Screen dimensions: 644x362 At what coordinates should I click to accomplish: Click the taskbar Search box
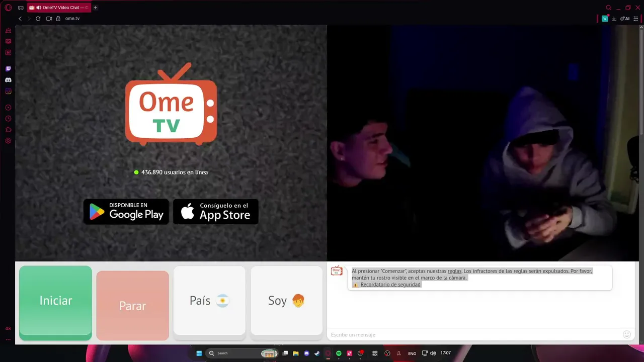tap(243, 353)
